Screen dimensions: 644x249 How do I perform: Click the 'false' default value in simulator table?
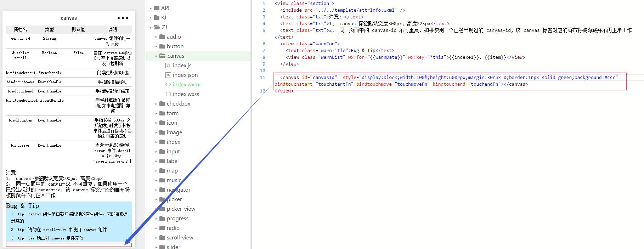click(x=79, y=53)
